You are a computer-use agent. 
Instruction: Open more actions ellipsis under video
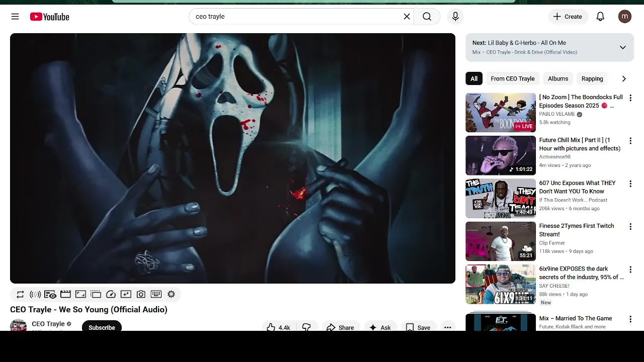[447, 327]
